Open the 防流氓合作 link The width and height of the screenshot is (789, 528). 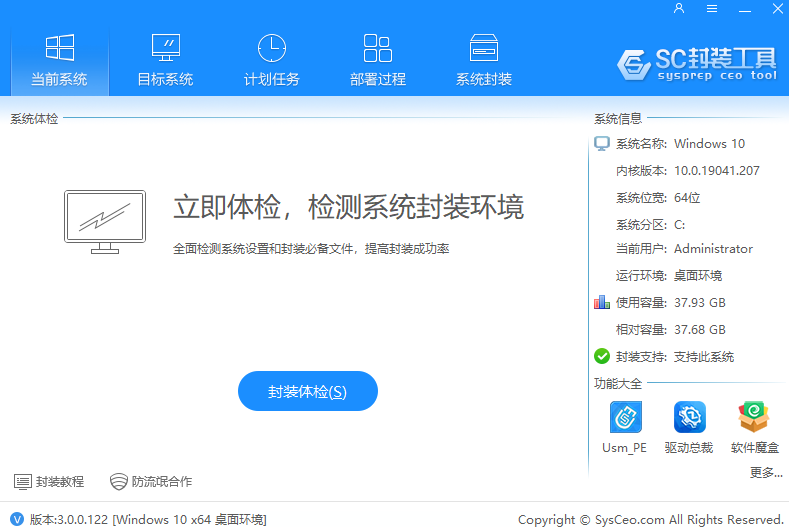pyautogui.click(x=151, y=482)
